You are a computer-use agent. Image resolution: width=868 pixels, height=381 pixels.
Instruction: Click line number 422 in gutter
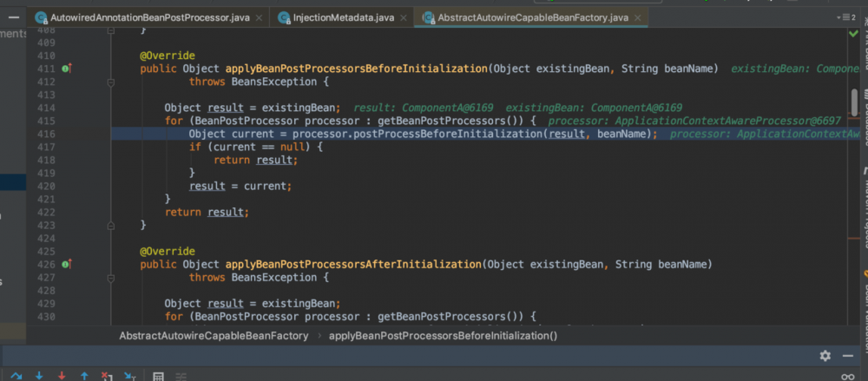point(46,212)
